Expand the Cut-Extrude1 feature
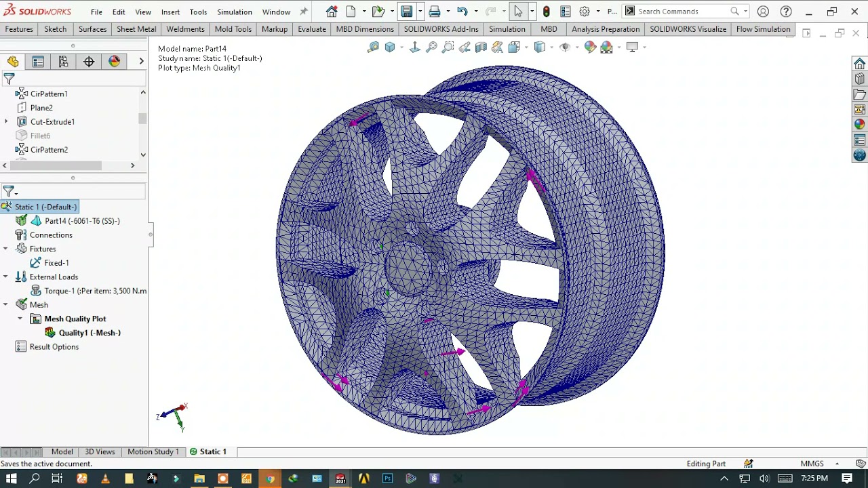The width and height of the screenshot is (868, 488). pyautogui.click(x=6, y=122)
